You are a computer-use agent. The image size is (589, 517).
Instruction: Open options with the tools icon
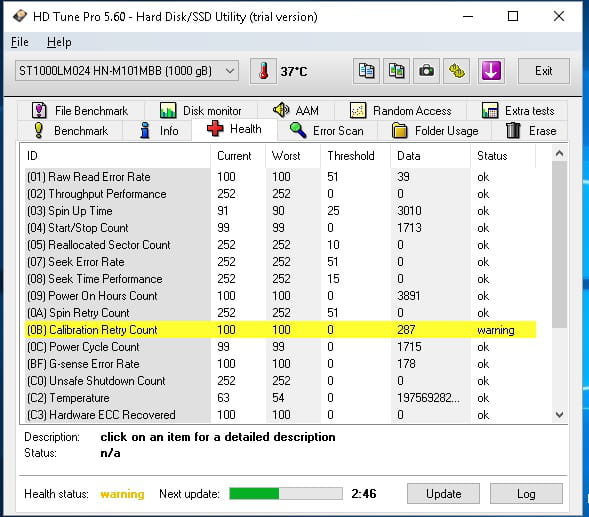(x=456, y=71)
